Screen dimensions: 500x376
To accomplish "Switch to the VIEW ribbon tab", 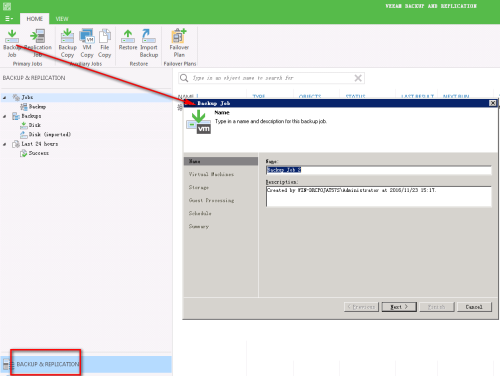I will pyautogui.click(x=62, y=19).
